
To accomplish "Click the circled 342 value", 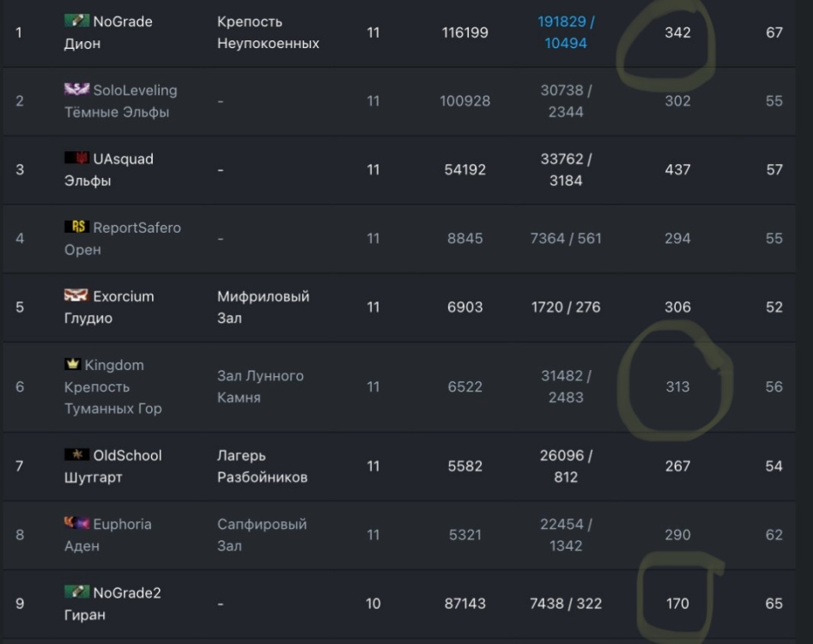I will pos(677,33).
